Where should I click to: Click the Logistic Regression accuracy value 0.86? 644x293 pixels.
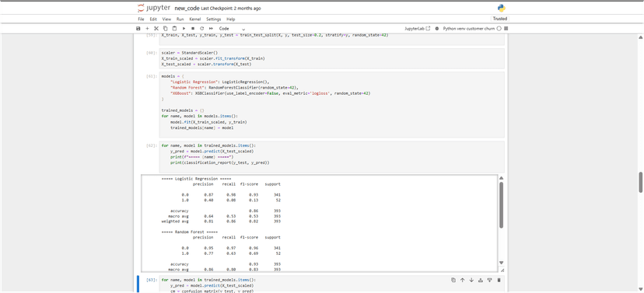(x=253, y=211)
